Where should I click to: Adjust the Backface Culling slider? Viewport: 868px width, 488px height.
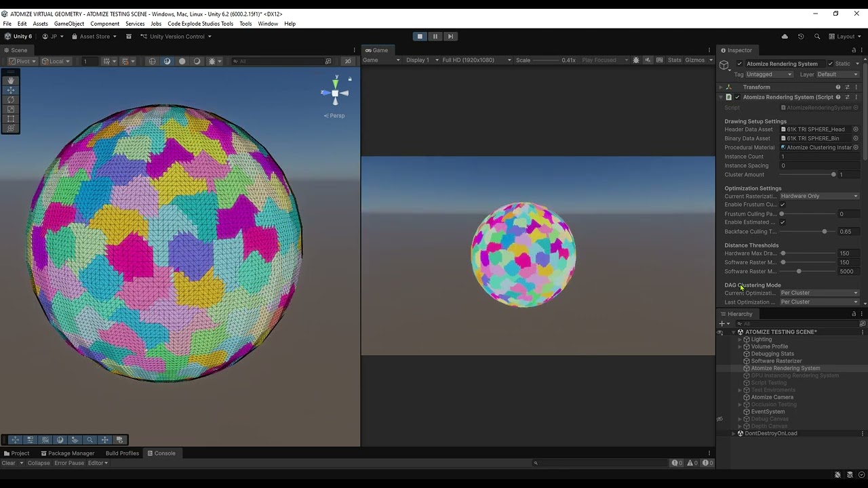tap(808, 232)
